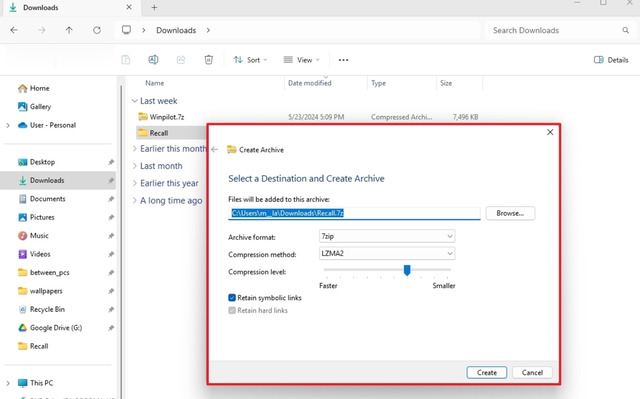
Task: Open User - Personal OneDrive
Action: tap(53, 125)
